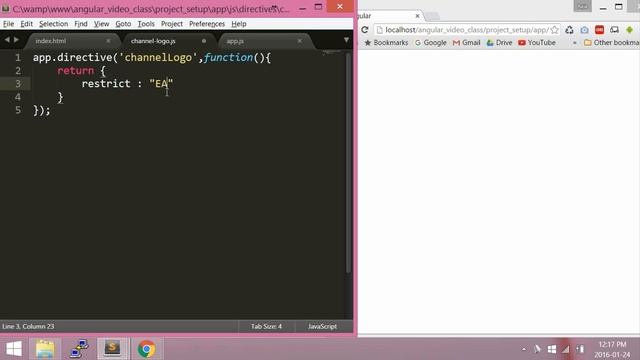Open File Explorer from the taskbar
Screen dimensions: 640x360
[x=45, y=349]
